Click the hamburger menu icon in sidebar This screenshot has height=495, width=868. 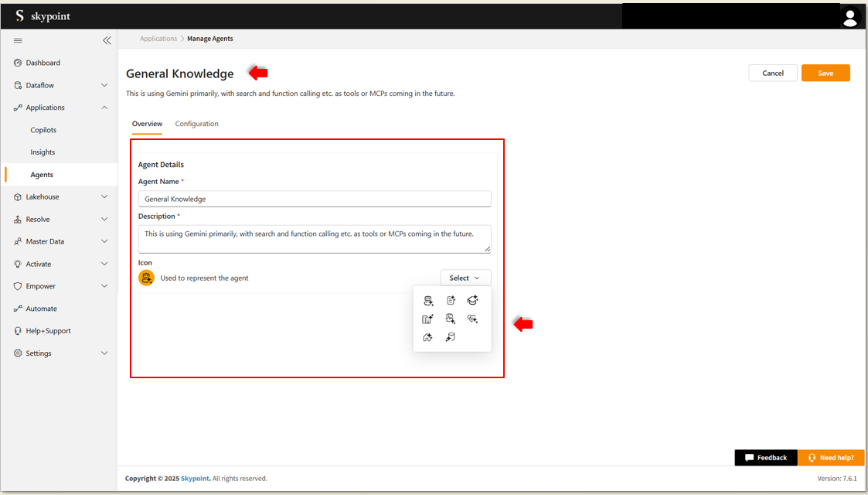18,40
